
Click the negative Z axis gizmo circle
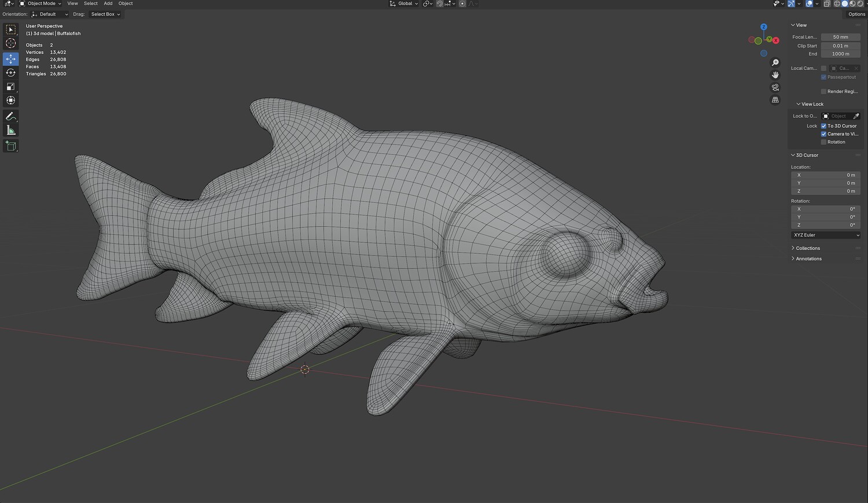click(x=764, y=53)
